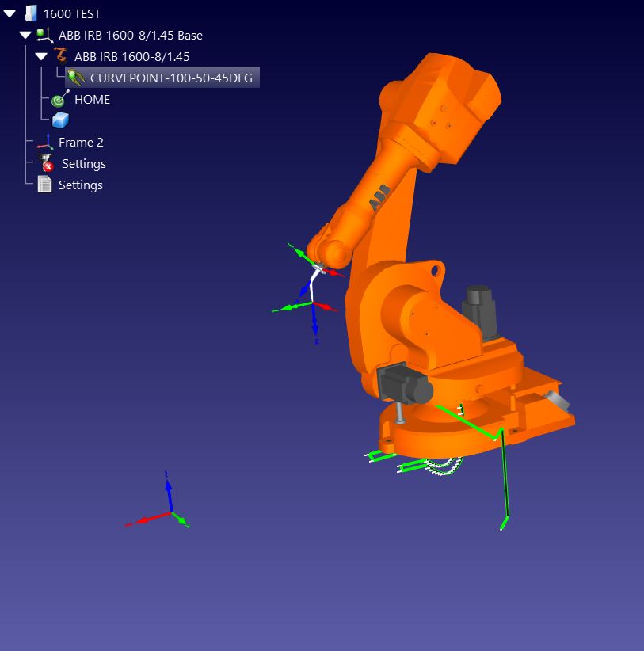This screenshot has width=644, height=651.
Task: Click the orange robot arm tree icon
Action: pyautogui.click(x=61, y=56)
